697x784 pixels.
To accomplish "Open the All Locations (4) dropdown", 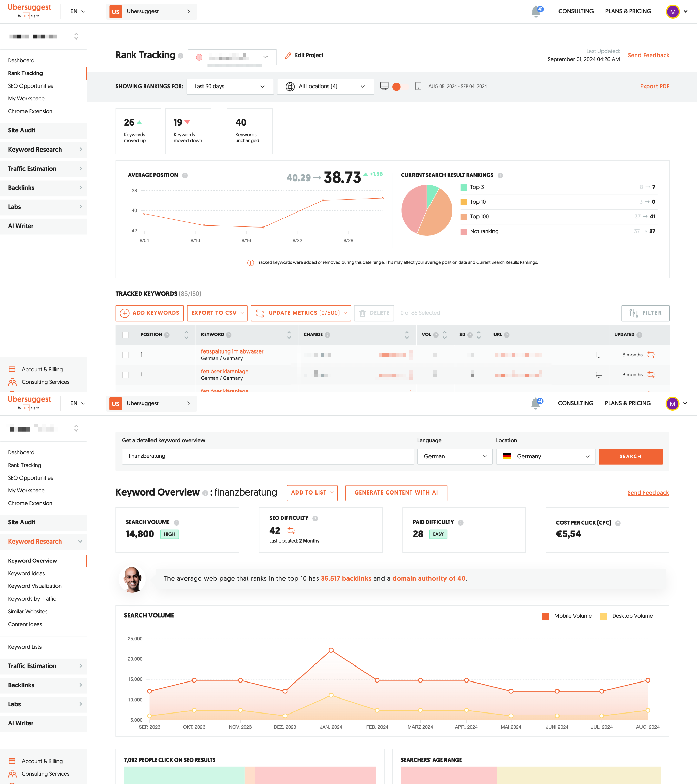I will coord(325,86).
